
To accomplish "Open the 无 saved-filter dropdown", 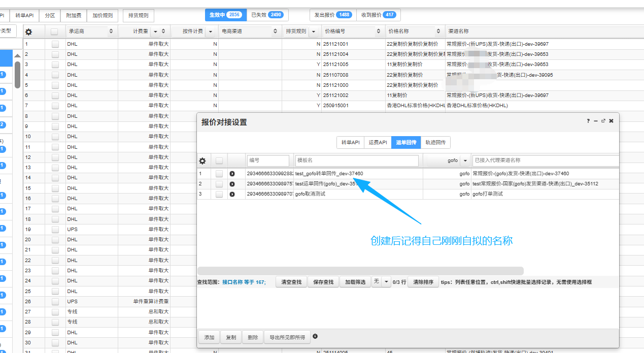I will coord(386,282).
